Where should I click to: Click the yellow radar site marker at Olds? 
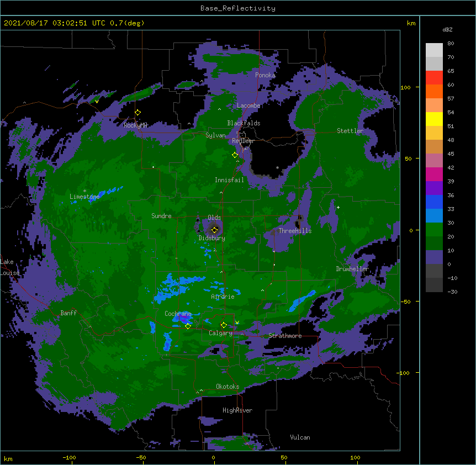pyautogui.click(x=214, y=230)
